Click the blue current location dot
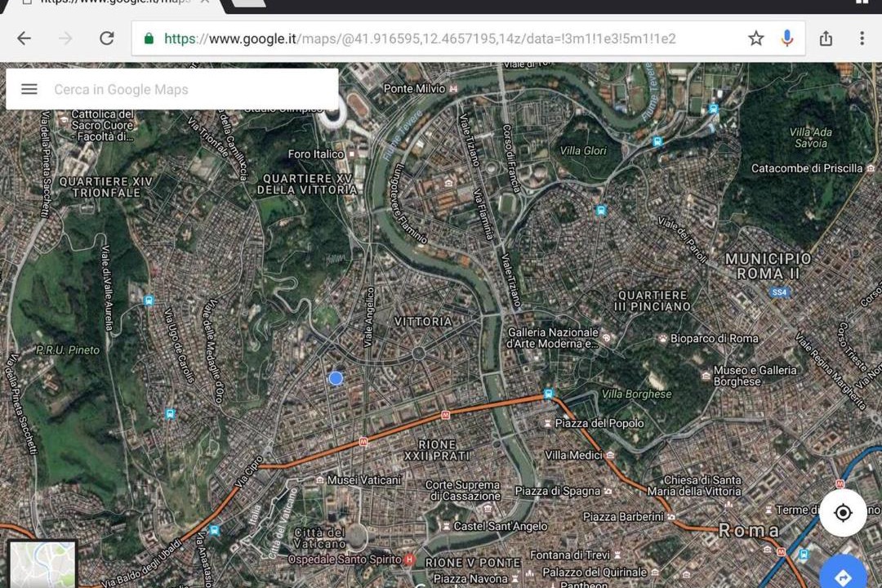The height and width of the screenshot is (588, 882). coord(336,378)
